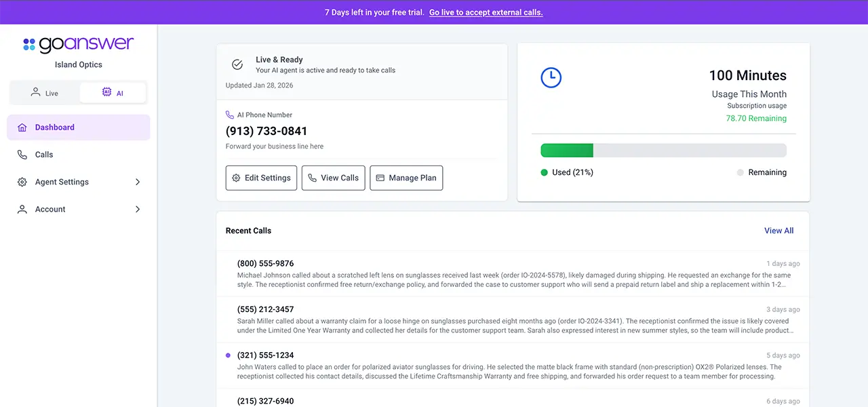
Task: Open the call from (800) 555-9876
Action: [265, 263]
